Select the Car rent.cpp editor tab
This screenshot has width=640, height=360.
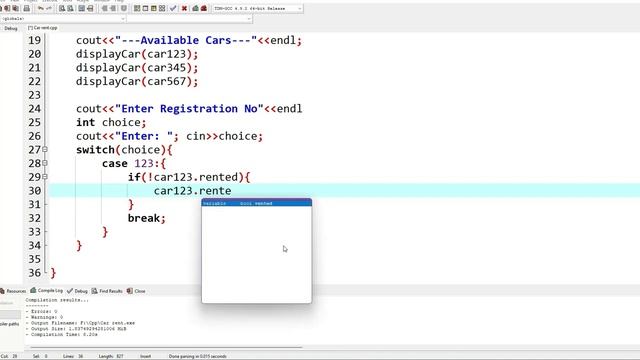[43, 28]
